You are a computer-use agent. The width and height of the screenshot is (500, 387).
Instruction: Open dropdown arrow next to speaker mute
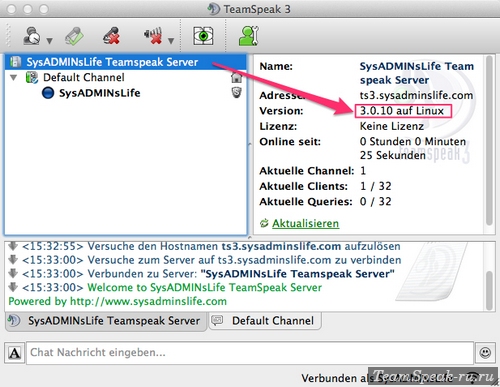coord(171,41)
